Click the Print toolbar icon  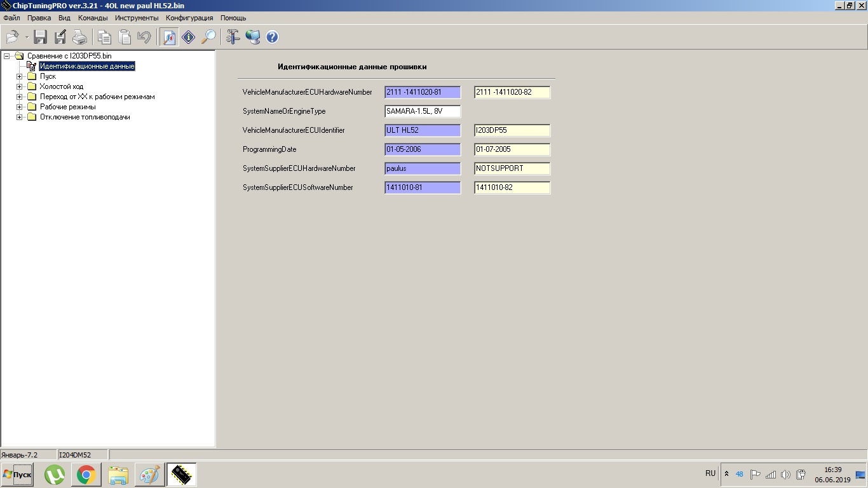pyautogui.click(x=79, y=37)
